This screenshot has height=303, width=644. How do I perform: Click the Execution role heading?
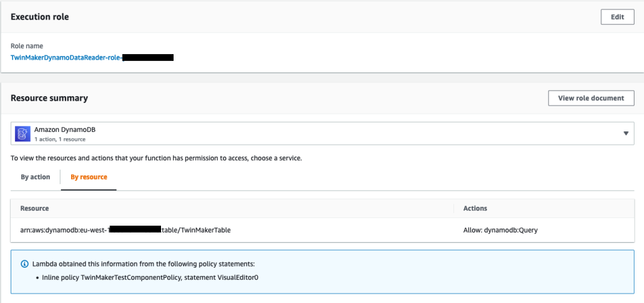[40, 17]
